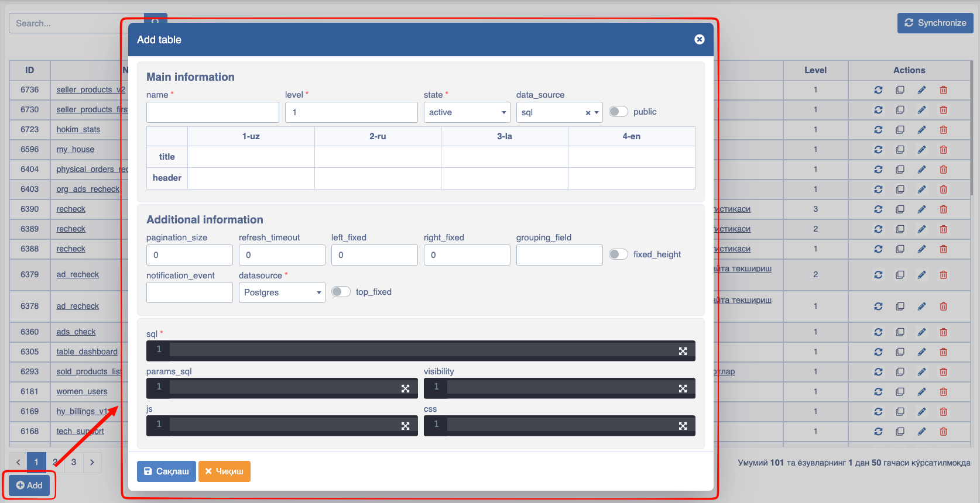Edit row 6404 physical_orders
980x503 pixels.
tap(921, 170)
